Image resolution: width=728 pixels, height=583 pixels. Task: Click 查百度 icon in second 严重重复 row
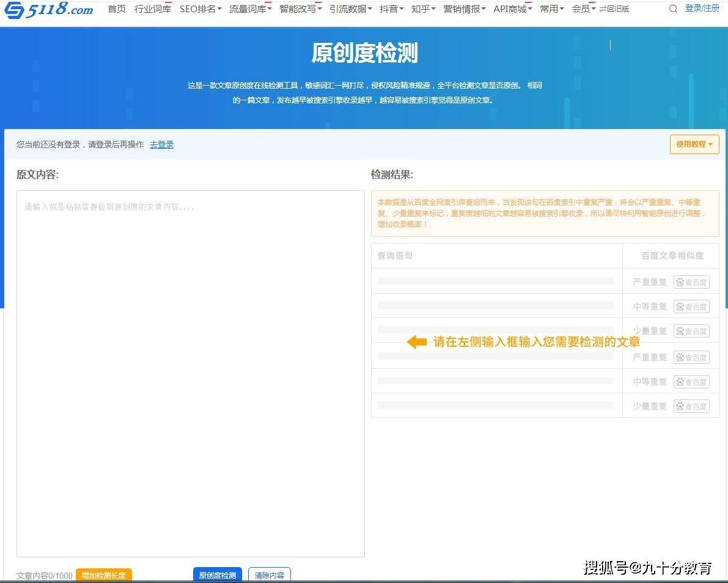click(691, 357)
